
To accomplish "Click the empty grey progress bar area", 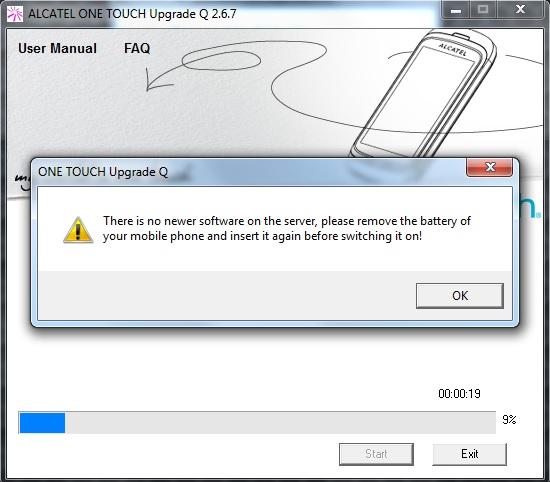I will 280,423.
